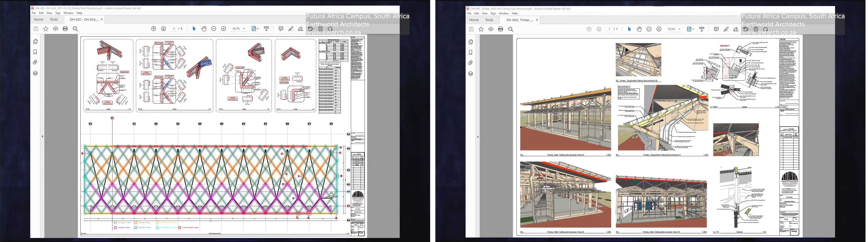
Task: Click Save icon in DH-620 window
Action: coord(36,29)
